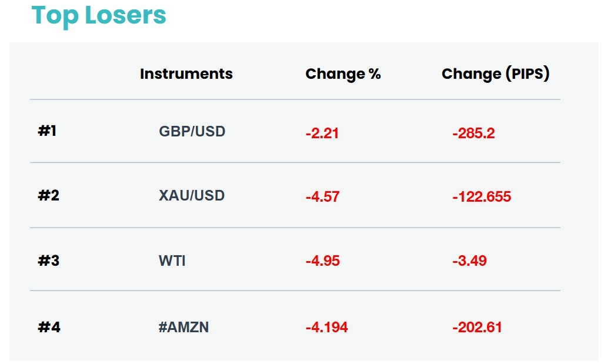Open the GBP/USD instrument

(x=192, y=131)
